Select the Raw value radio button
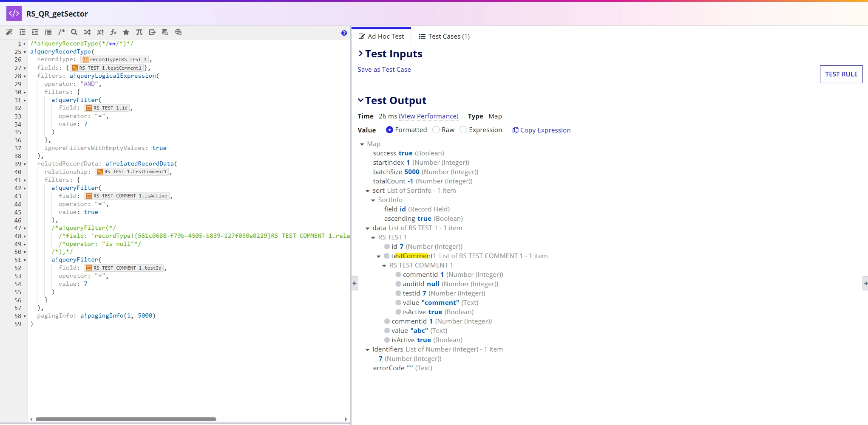The height and width of the screenshot is (425, 868). coord(436,130)
